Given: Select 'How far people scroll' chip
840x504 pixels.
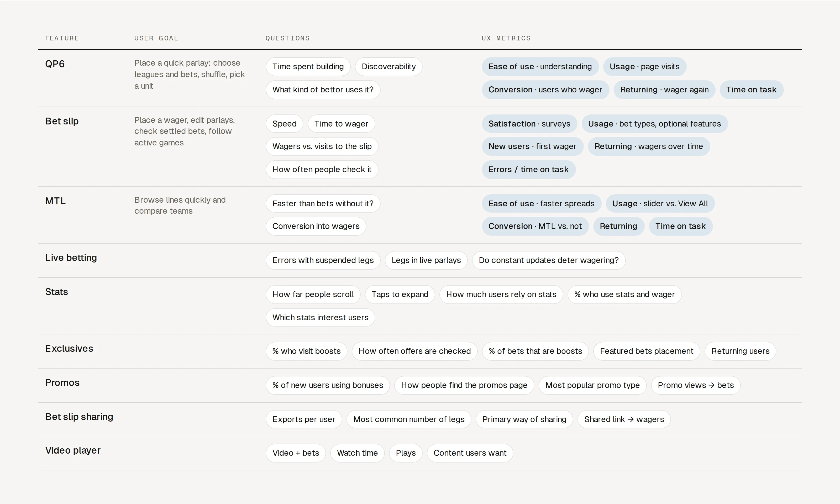Looking at the screenshot, I should [x=313, y=295].
